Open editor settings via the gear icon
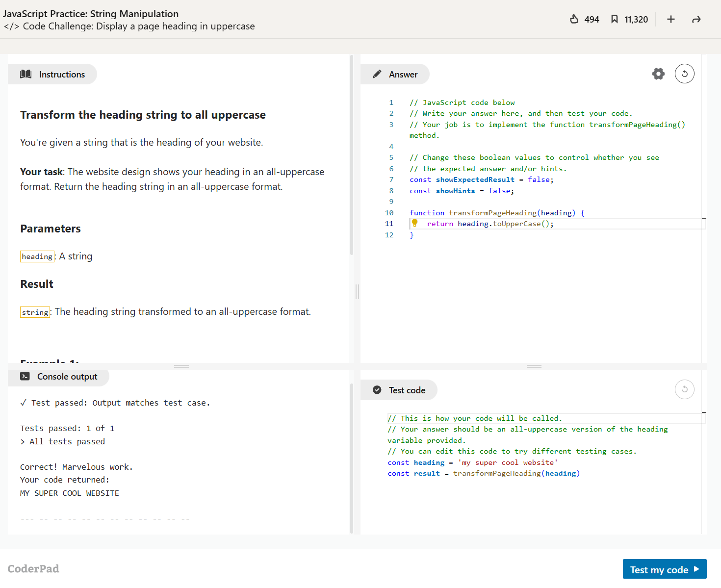721x588 pixels. (658, 74)
